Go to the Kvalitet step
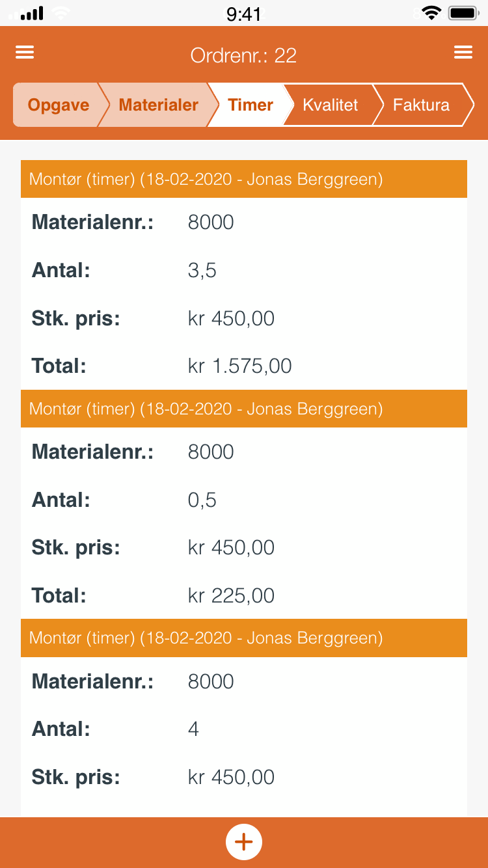The image size is (488, 868). 330,105
